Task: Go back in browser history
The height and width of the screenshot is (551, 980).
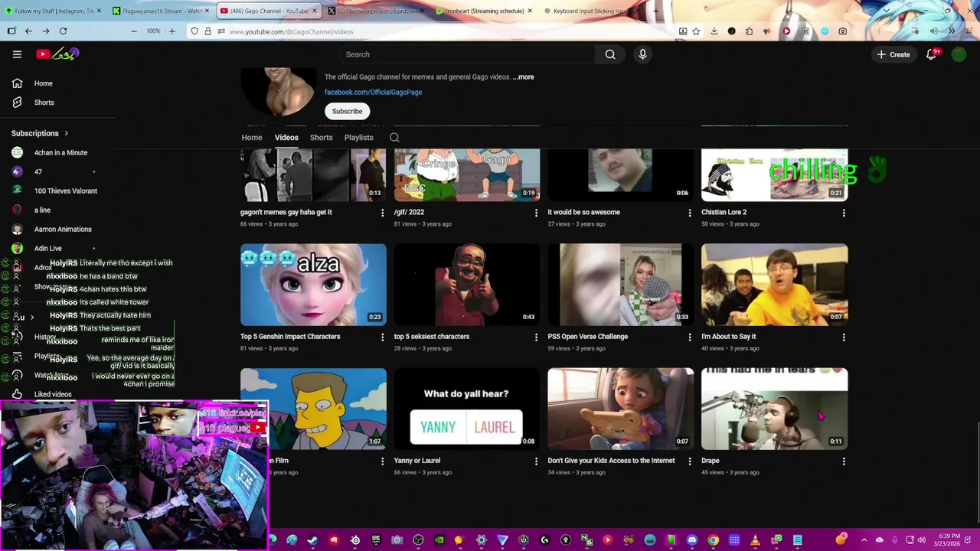Action: [28, 31]
